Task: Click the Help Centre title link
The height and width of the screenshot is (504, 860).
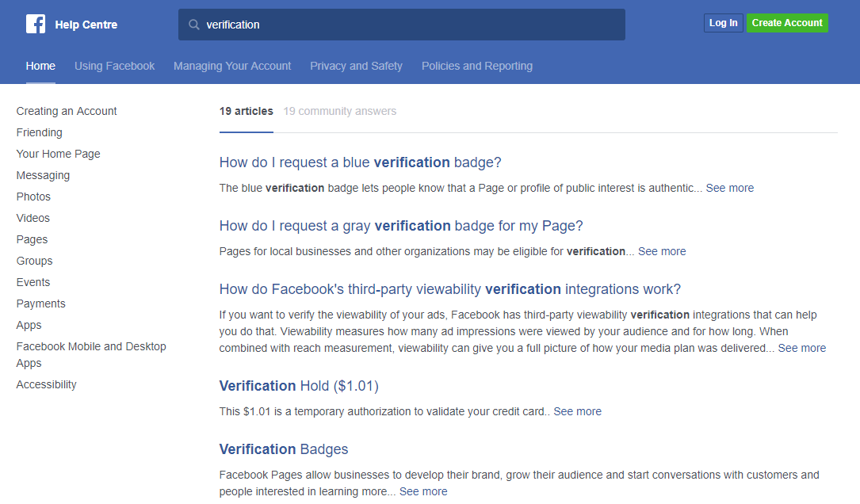Action: click(86, 25)
